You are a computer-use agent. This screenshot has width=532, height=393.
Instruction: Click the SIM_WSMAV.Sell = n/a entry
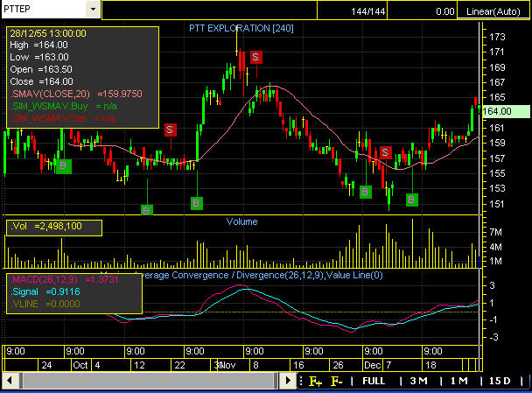pyautogui.click(x=63, y=118)
